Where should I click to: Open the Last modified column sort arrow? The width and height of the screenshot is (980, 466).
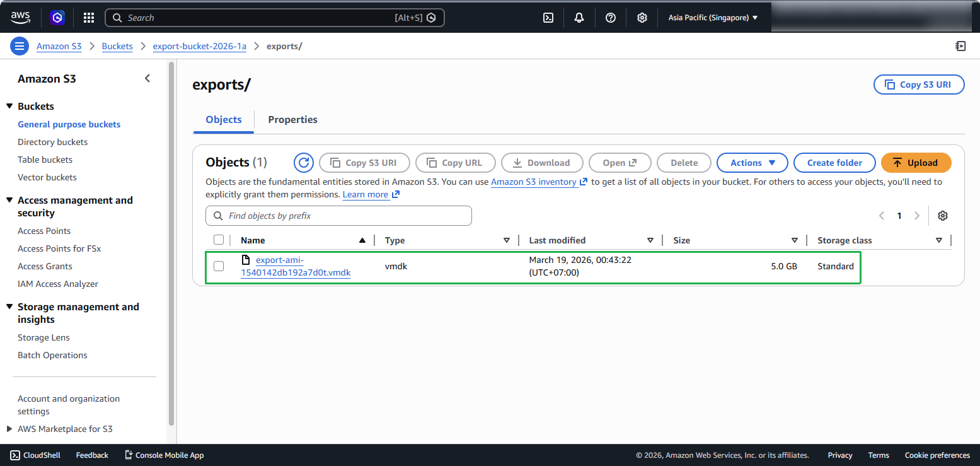click(x=650, y=240)
